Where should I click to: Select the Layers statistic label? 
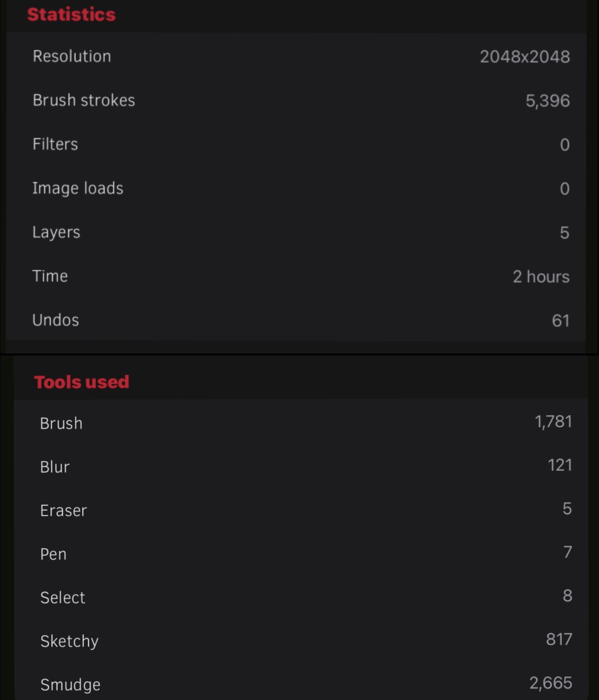pos(56,233)
